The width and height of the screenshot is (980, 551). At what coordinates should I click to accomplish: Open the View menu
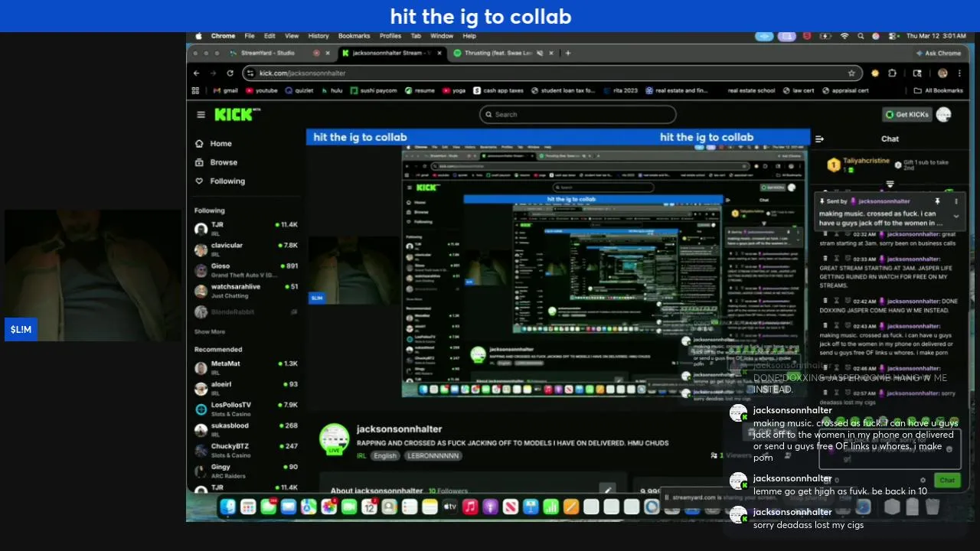click(292, 36)
